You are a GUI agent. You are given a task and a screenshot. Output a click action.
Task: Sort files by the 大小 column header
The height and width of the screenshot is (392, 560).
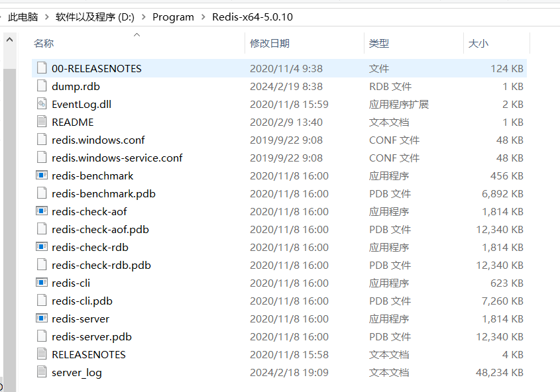click(x=478, y=44)
